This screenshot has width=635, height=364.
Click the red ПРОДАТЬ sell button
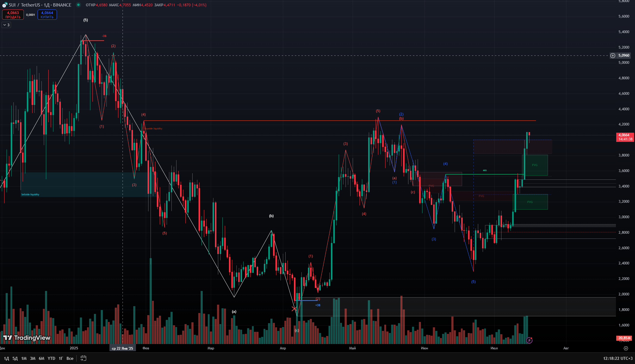(13, 15)
